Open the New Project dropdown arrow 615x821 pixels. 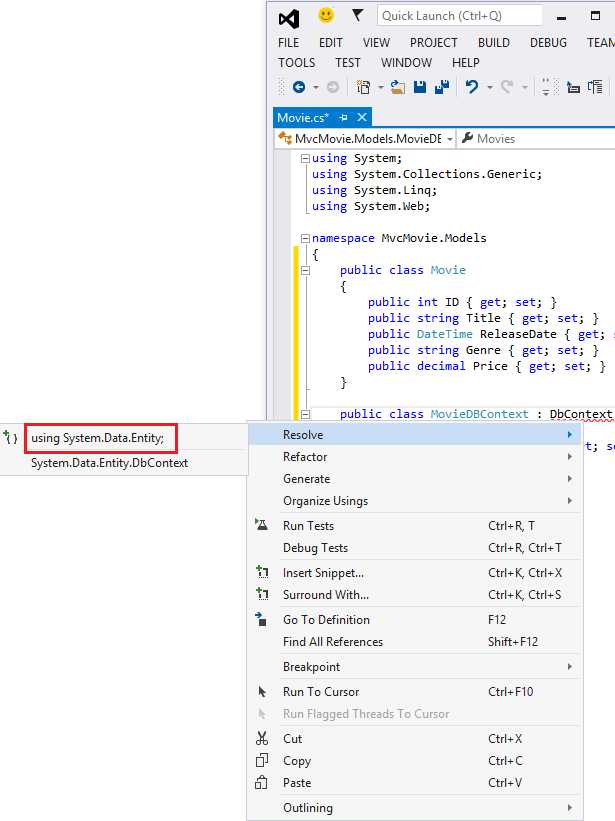[381, 87]
